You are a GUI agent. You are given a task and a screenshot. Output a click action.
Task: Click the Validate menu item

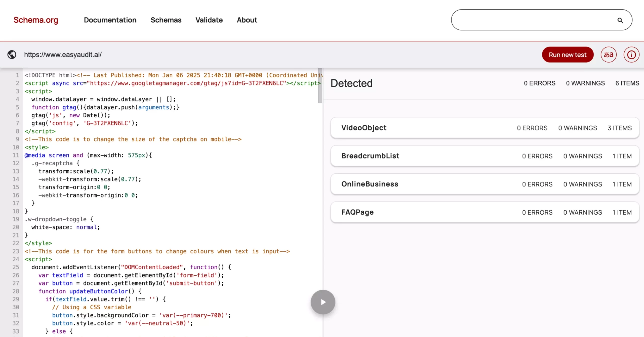(x=209, y=20)
